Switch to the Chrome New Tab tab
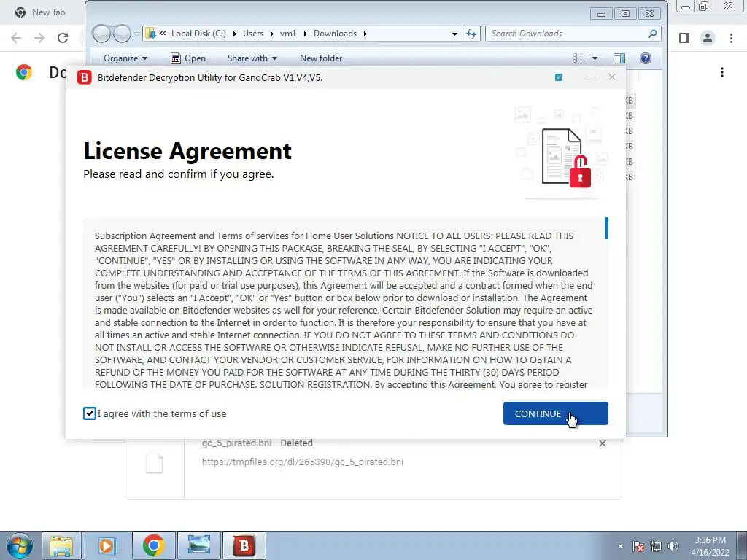Screen dimensions: 747x560 tap(41, 12)
